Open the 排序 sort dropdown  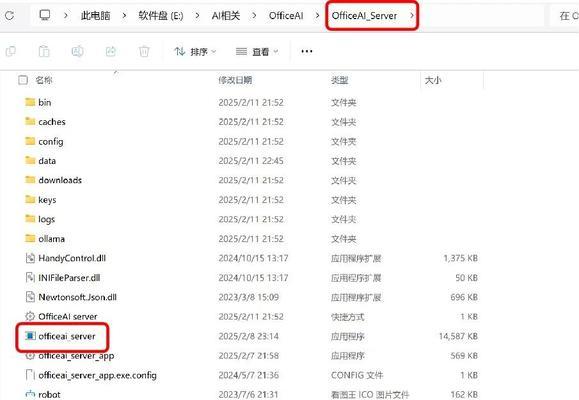point(195,52)
